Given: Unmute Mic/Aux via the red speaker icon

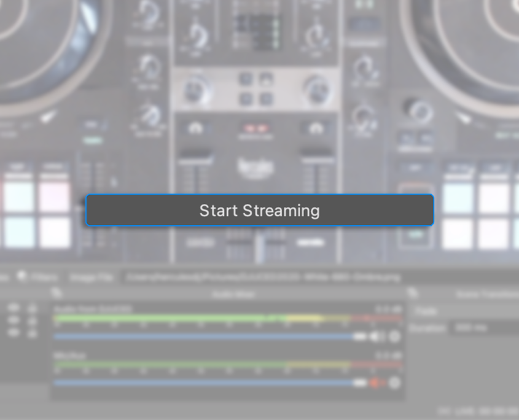Looking at the screenshot, I should (377, 383).
